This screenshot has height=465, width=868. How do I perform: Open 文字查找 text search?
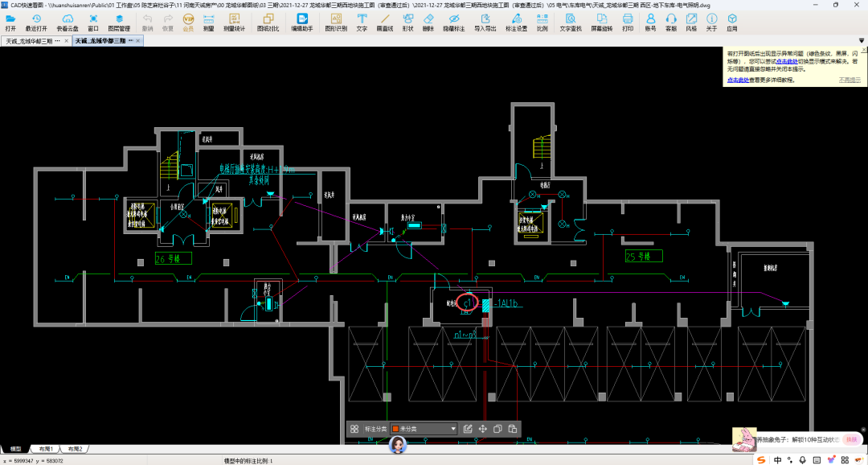click(x=570, y=23)
